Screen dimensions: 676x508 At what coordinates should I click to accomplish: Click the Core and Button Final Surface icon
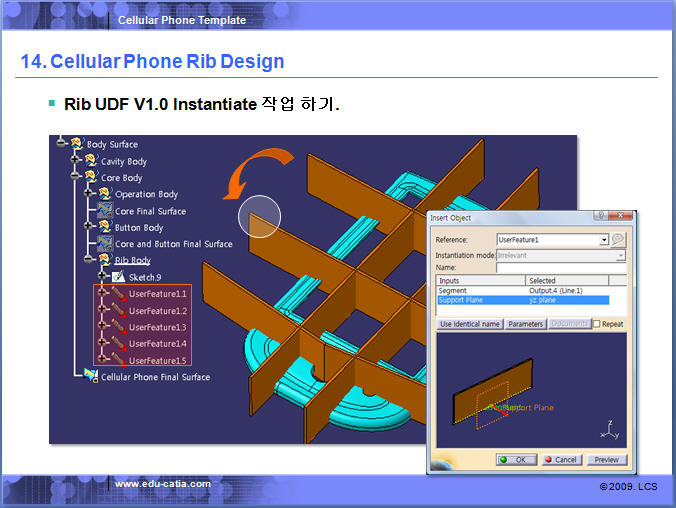click(x=105, y=244)
